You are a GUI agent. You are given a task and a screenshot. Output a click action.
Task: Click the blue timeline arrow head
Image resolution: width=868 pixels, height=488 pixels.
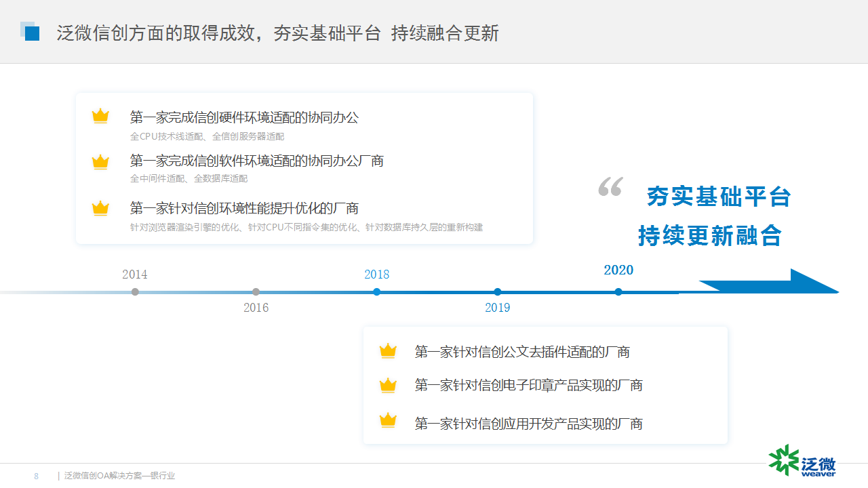pyautogui.click(x=769, y=281)
